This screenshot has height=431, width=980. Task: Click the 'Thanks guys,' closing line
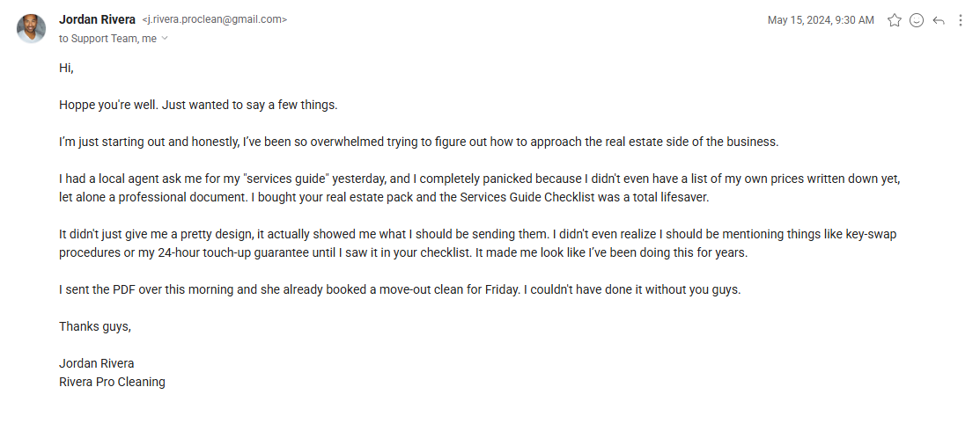pyautogui.click(x=94, y=326)
